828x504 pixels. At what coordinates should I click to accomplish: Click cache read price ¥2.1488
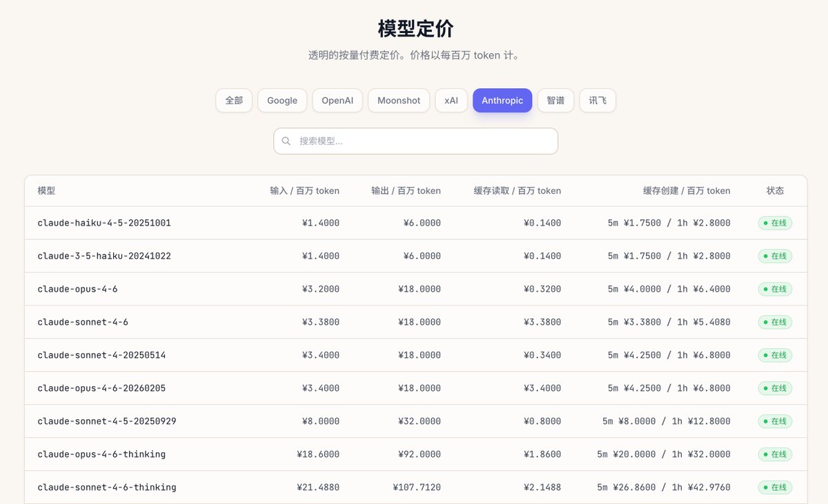coord(542,487)
